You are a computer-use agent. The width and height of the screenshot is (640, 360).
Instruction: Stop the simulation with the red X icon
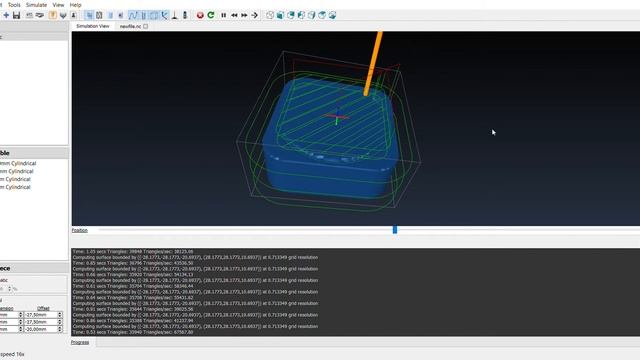tap(200, 15)
